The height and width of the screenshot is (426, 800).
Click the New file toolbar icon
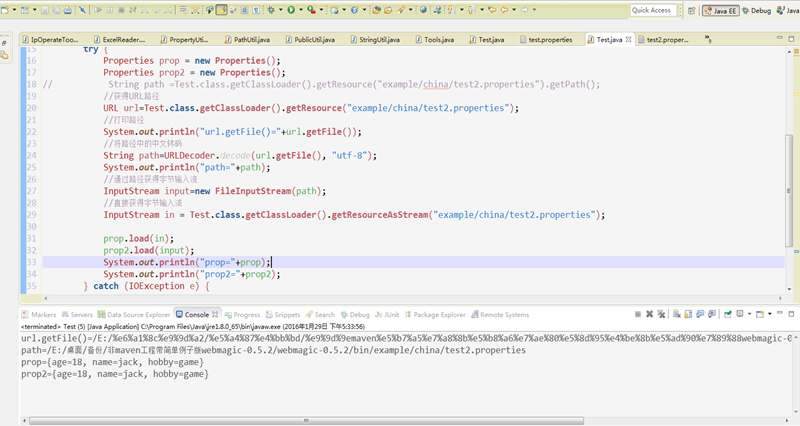coord(5,10)
